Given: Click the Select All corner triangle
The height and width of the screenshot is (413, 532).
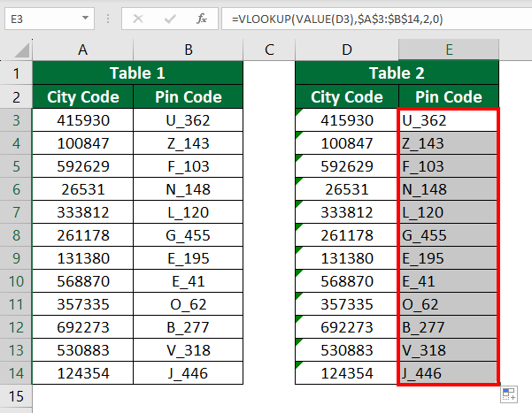Looking at the screenshot, I should click(22, 51).
